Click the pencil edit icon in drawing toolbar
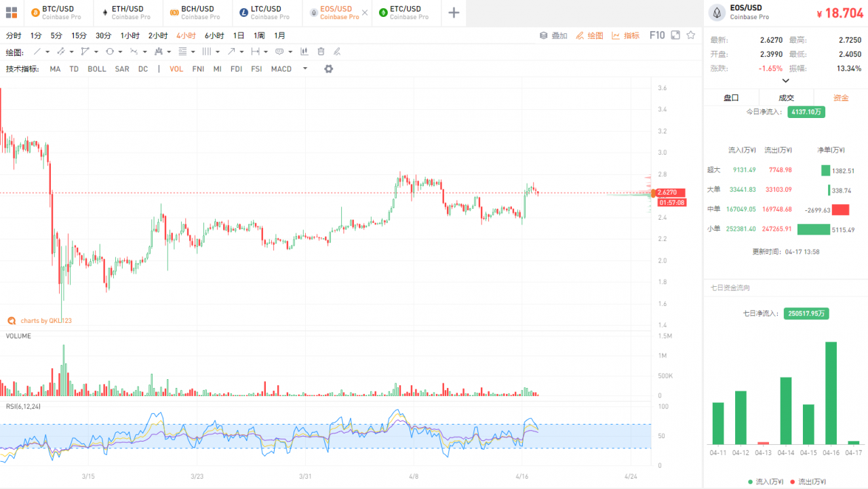 [x=337, y=52]
